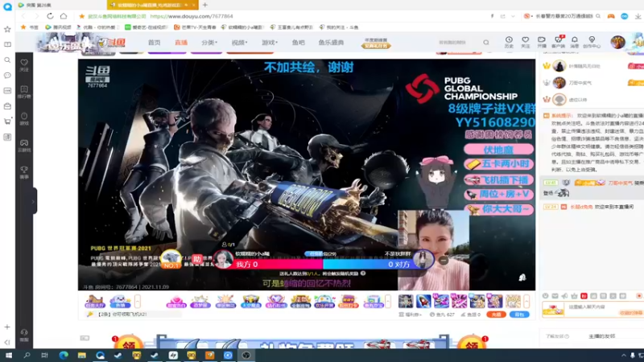Open the 鱼乐盛典 nav item
This screenshot has height=362, width=644.
pyautogui.click(x=331, y=43)
